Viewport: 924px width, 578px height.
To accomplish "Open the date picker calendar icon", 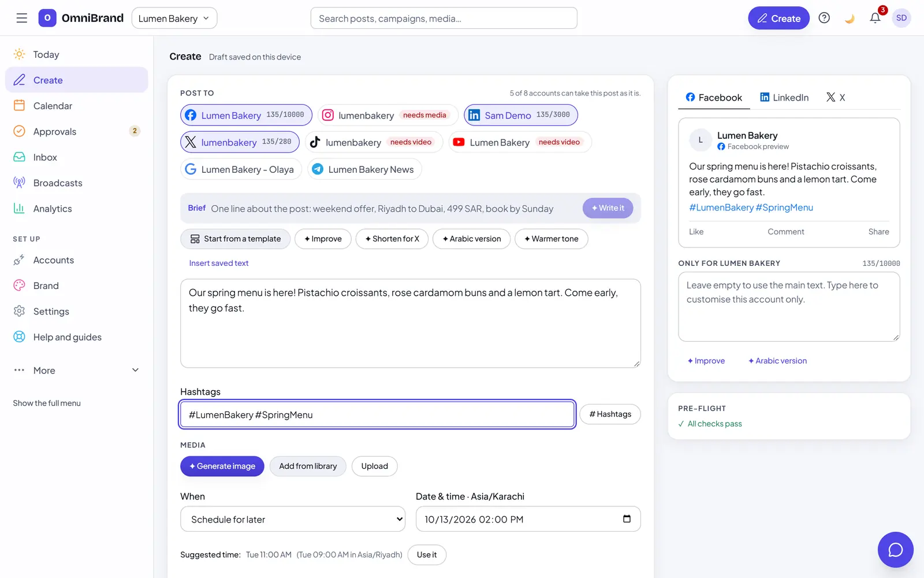I will click(627, 518).
